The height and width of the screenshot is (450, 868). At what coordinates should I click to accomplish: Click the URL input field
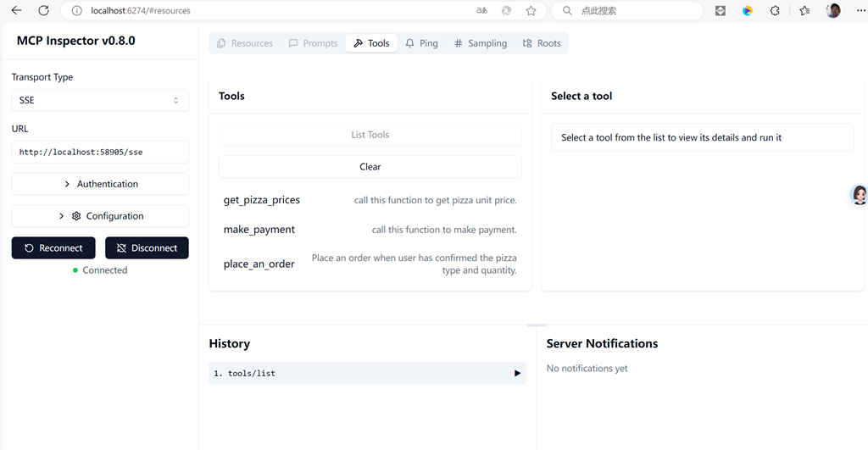(100, 152)
